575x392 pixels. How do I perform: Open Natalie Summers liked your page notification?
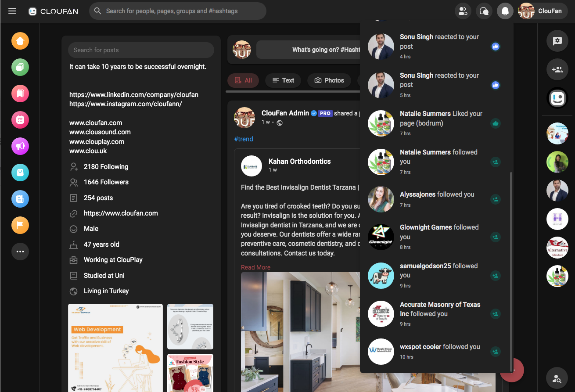pyautogui.click(x=435, y=123)
